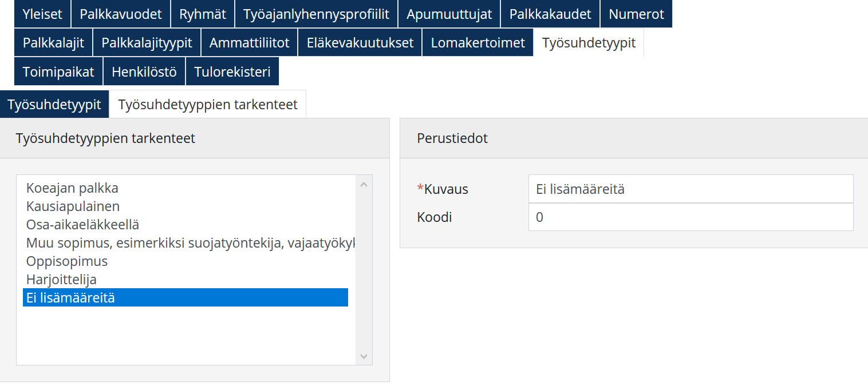Open the Eläkevakuutukset tab

360,43
